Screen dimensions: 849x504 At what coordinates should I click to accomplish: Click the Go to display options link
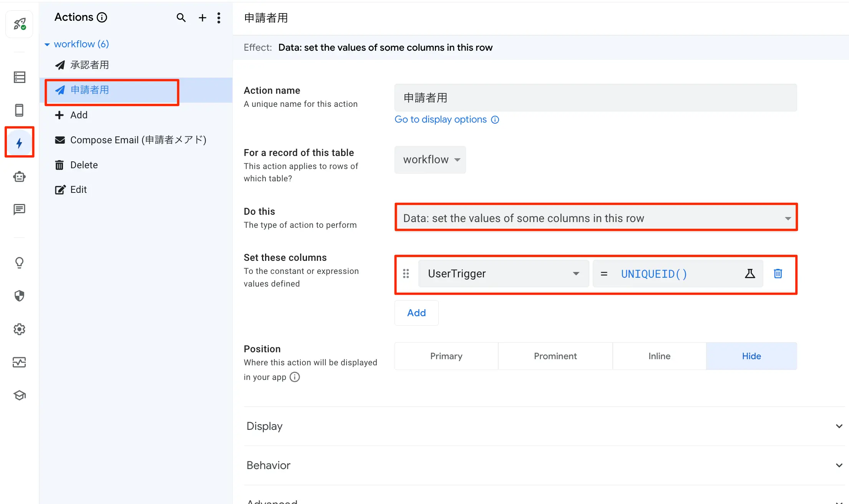441,119
